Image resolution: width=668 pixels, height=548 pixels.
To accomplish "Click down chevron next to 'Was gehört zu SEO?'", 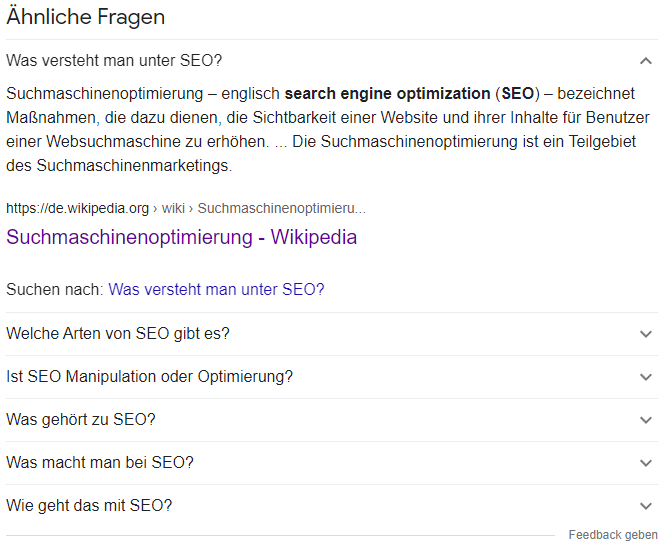I will [645, 420].
